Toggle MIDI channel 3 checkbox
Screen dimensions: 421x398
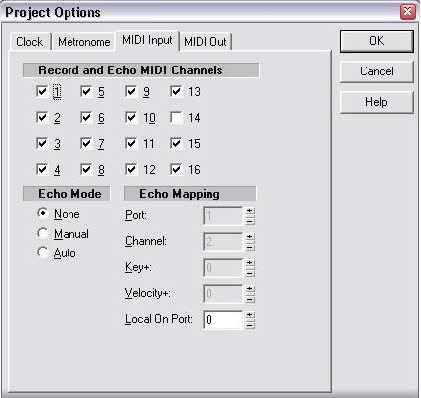click(x=42, y=143)
